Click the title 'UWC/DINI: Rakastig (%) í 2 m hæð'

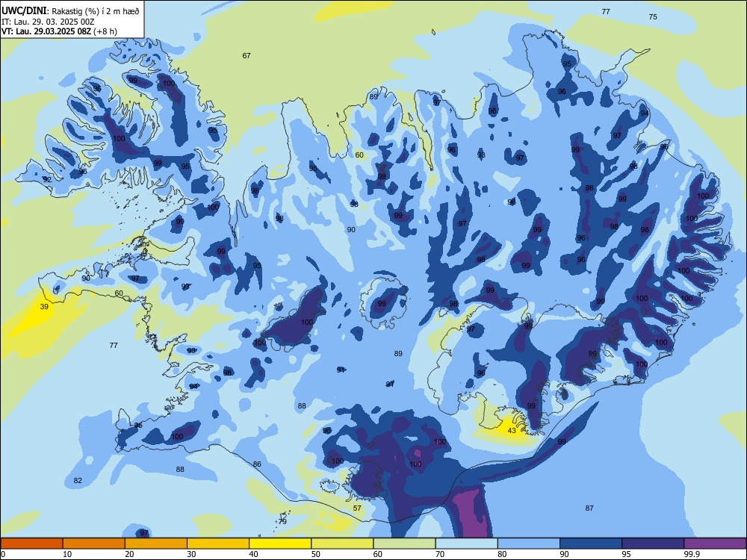pyautogui.click(x=70, y=10)
